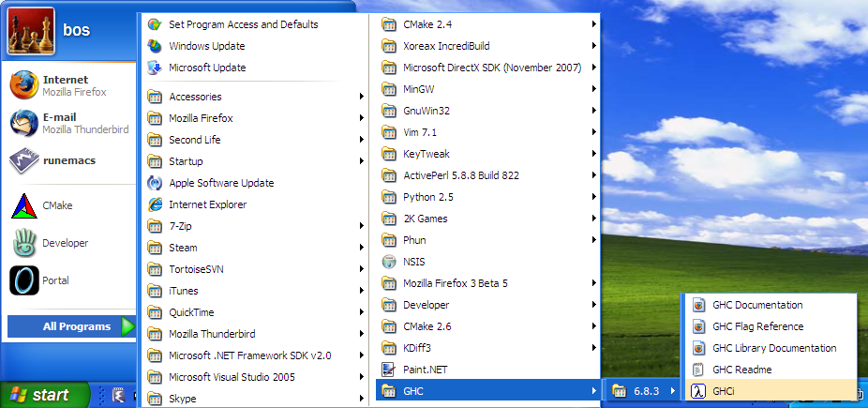Click the NSIS installer icon
868x408 pixels.
pos(389,262)
